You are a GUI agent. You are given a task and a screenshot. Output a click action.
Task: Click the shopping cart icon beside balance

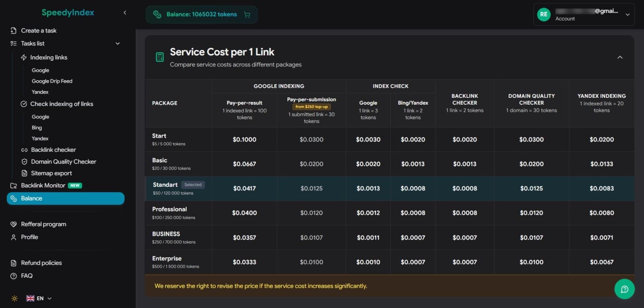247,15
